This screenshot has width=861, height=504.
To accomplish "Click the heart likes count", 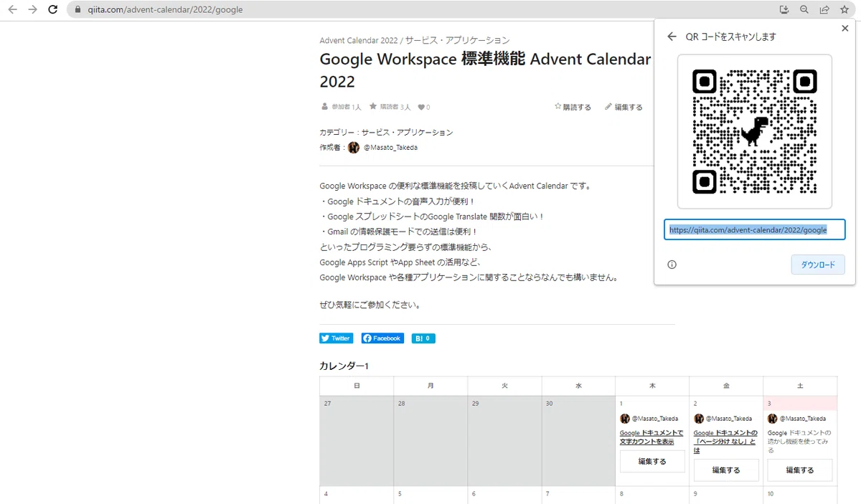I will [x=424, y=108].
